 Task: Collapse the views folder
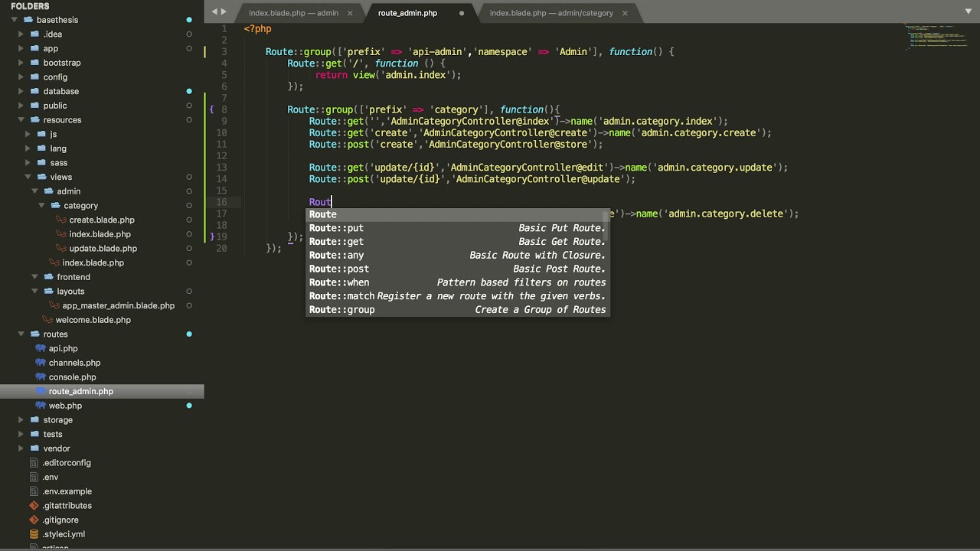28,177
